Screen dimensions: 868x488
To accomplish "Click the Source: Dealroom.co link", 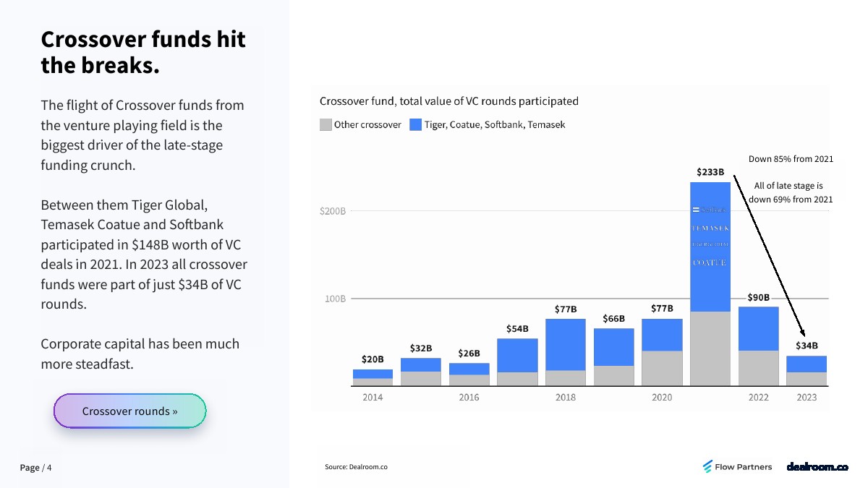I will pyautogui.click(x=356, y=467).
